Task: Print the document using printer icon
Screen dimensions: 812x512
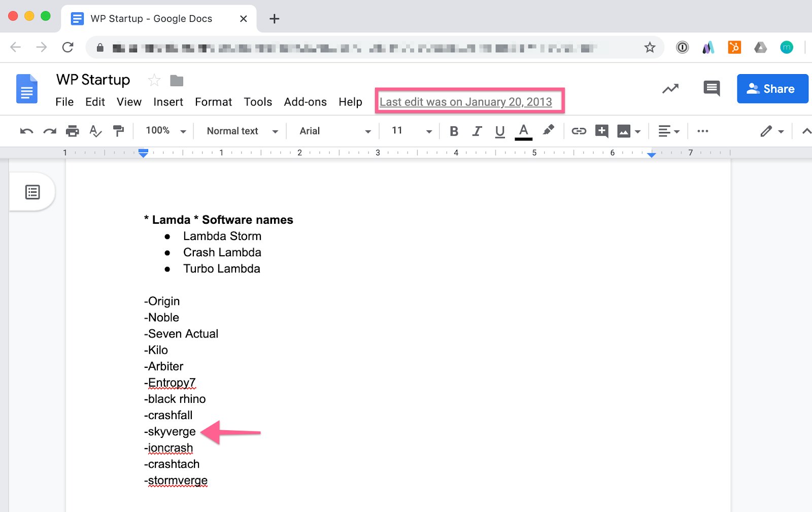Action: tap(73, 131)
